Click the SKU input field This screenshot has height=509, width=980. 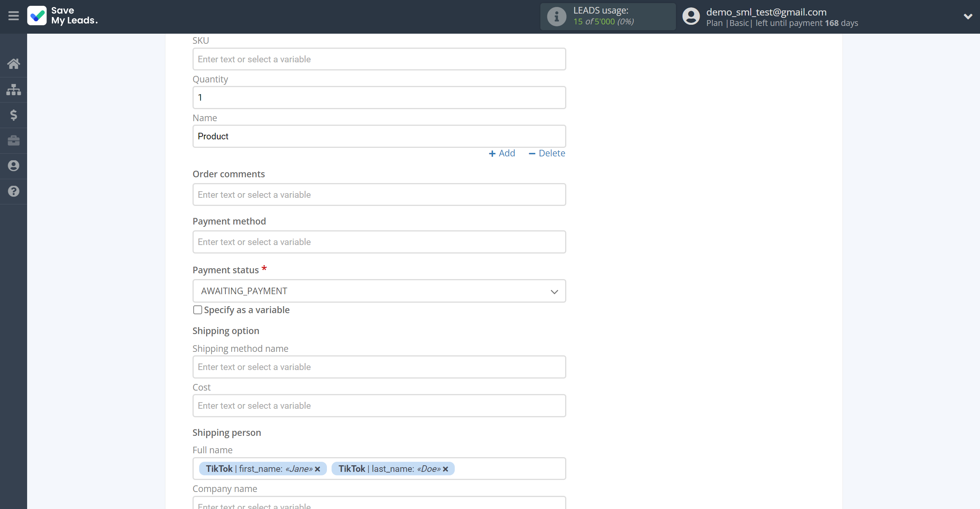(x=379, y=59)
